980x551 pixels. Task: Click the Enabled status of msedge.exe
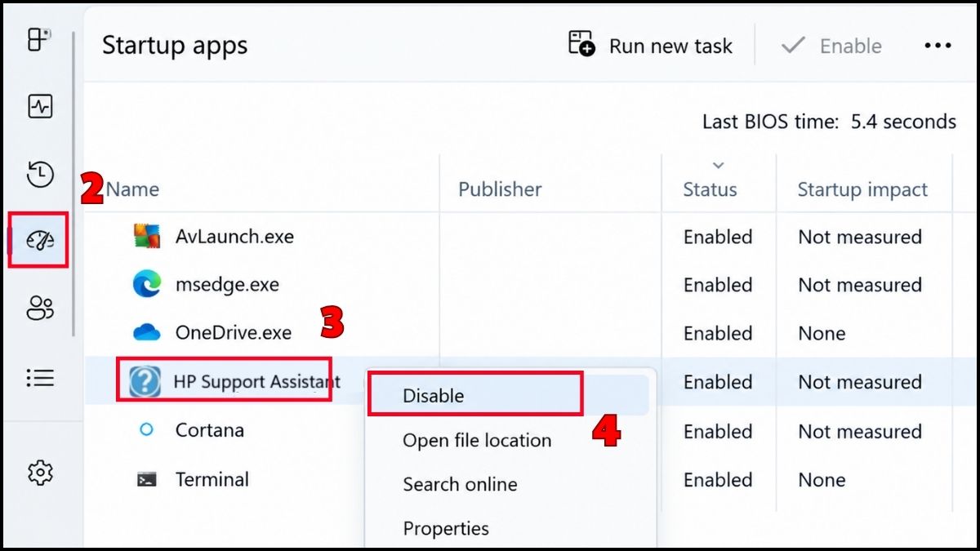click(718, 285)
